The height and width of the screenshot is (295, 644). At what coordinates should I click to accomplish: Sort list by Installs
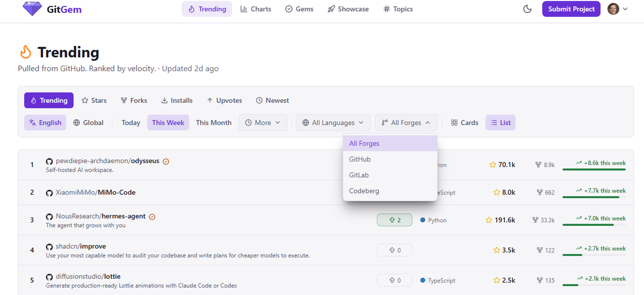click(177, 100)
